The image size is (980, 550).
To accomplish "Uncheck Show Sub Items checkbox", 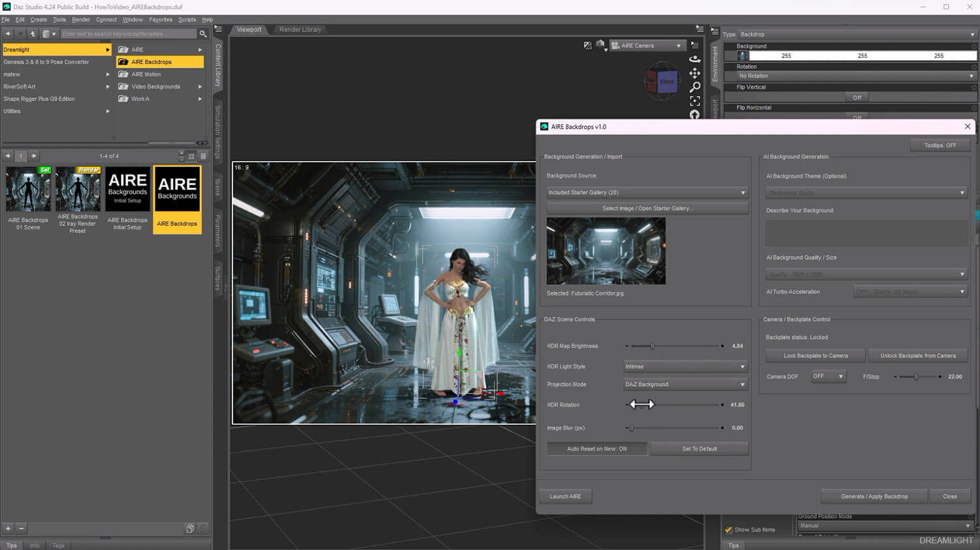I will tap(728, 530).
